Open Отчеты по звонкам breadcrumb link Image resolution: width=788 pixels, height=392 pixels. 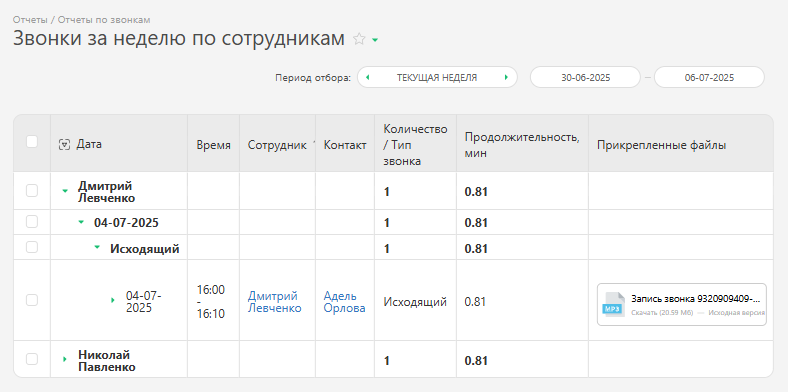[x=104, y=20]
